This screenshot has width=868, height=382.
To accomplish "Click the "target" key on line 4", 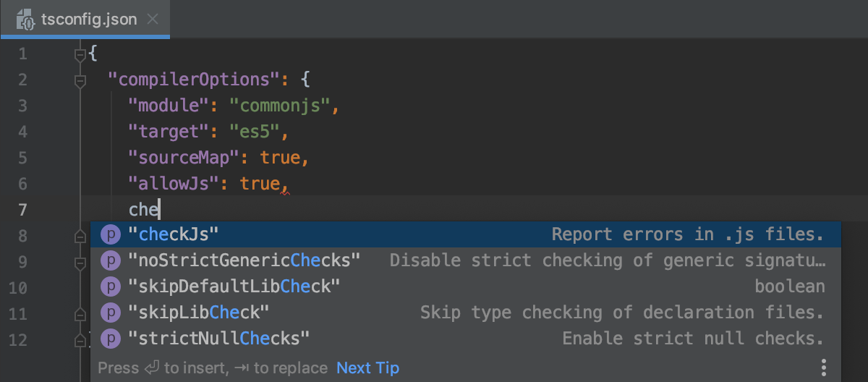I will pos(169,132).
